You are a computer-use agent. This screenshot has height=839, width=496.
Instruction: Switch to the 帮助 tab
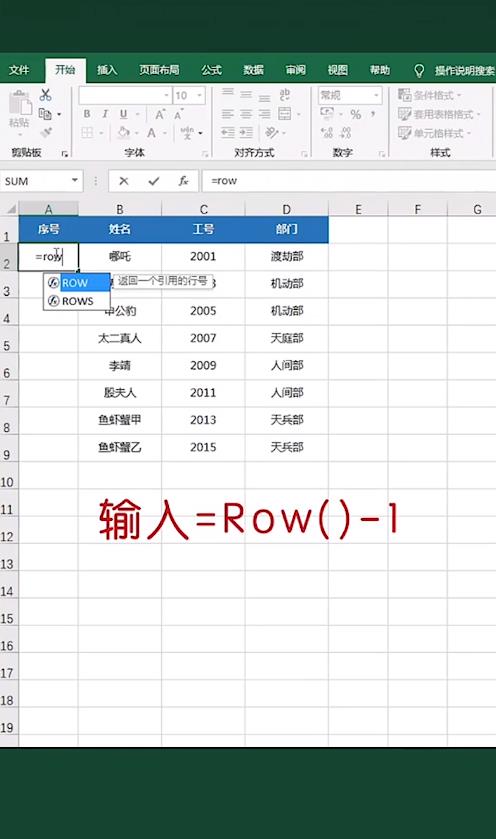(380, 70)
